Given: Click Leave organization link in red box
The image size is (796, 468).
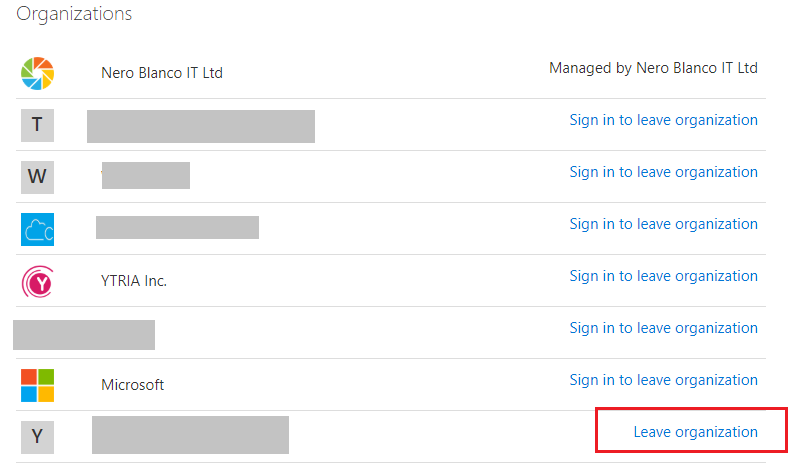Looking at the screenshot, I should point(695,432).
